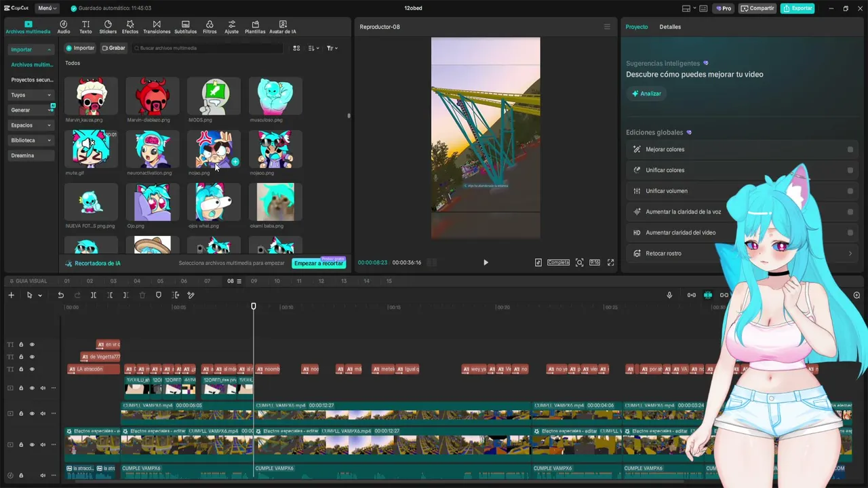Click the Grabar button
Screen dimensions: 868x488
[113, 48]
